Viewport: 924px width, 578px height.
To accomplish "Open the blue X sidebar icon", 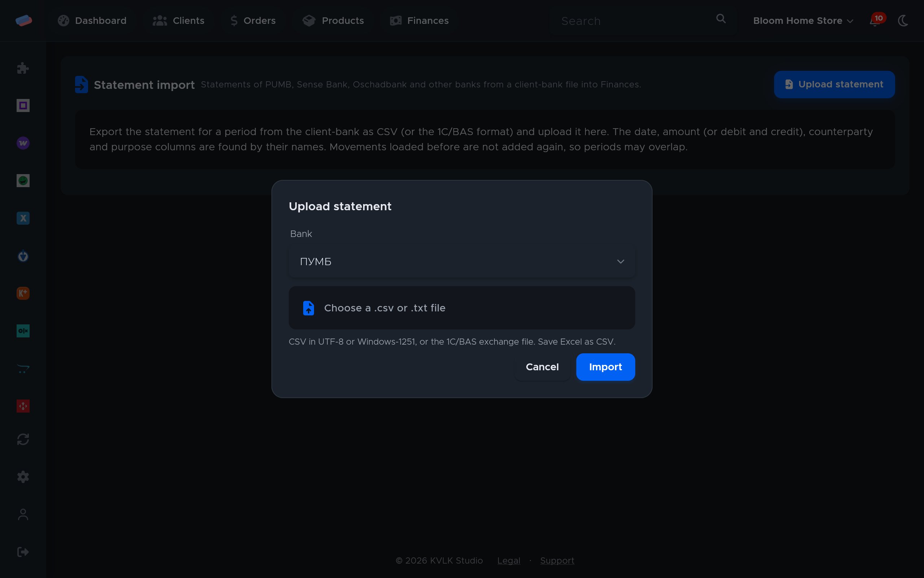I will tap(23, 218).
